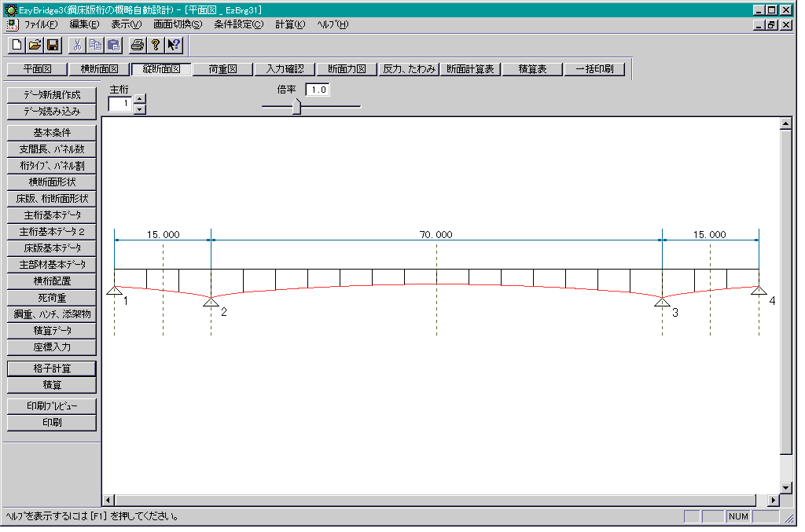
Task: Click the 桁タイプ、パネル割 button
Action: click(52, 166)
